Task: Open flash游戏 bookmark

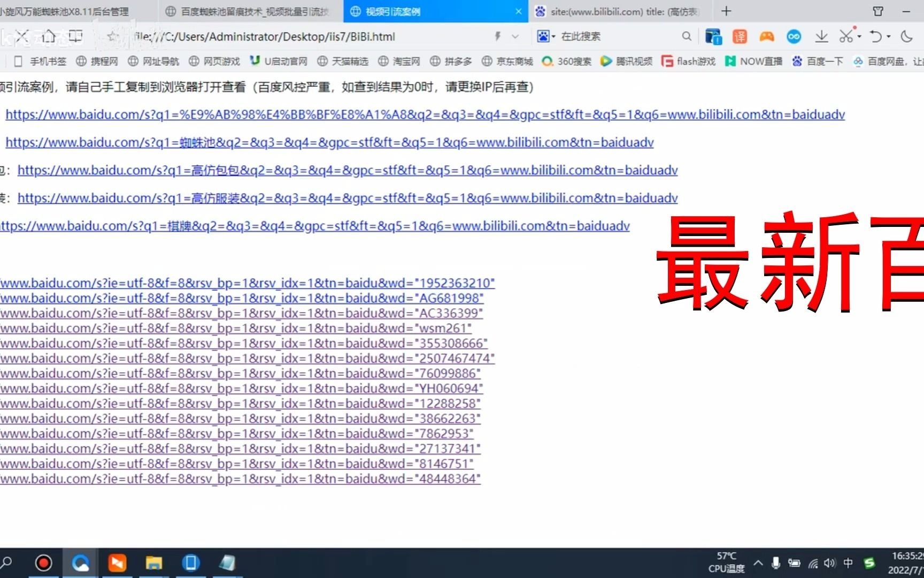Action: pyautogui.click(x=688, y=62)
